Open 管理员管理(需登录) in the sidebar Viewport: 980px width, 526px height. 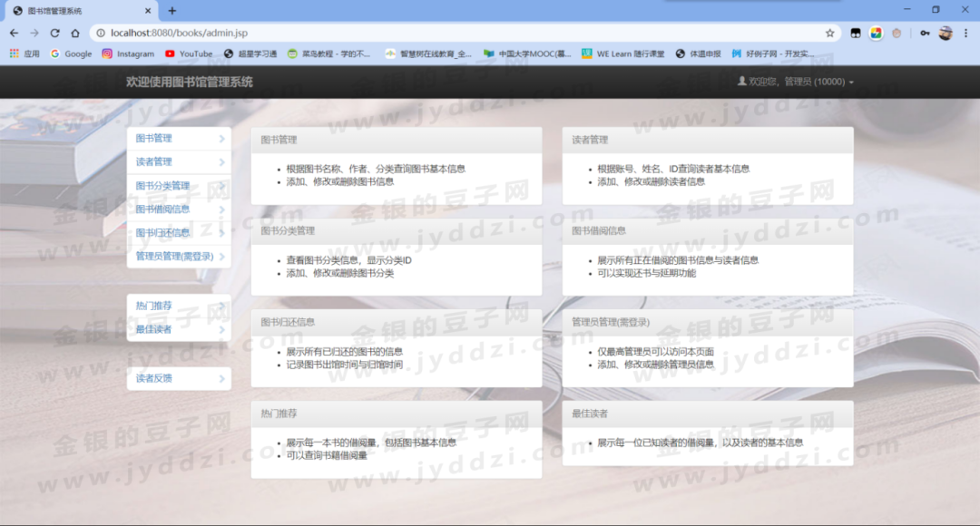tap(179, 256)
